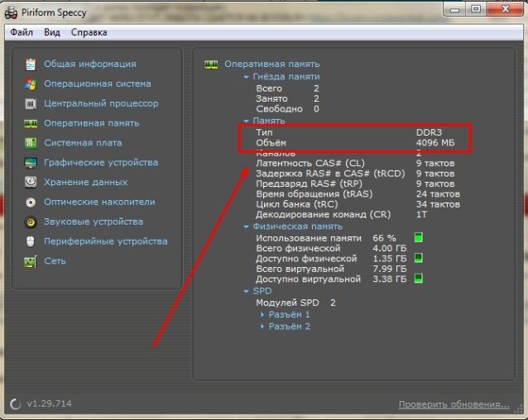Show Центральный процессор details
Viewport: 528px width, 420px height.
pos(101,103)
